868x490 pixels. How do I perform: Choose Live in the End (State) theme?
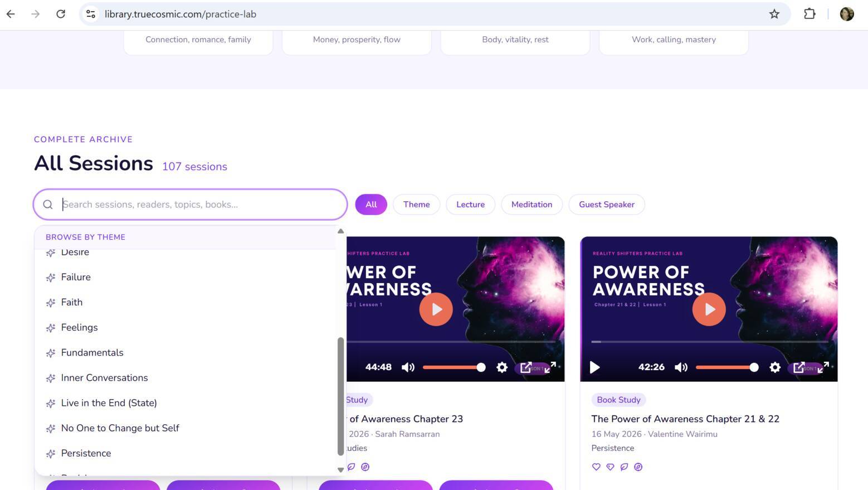(186, 402)
